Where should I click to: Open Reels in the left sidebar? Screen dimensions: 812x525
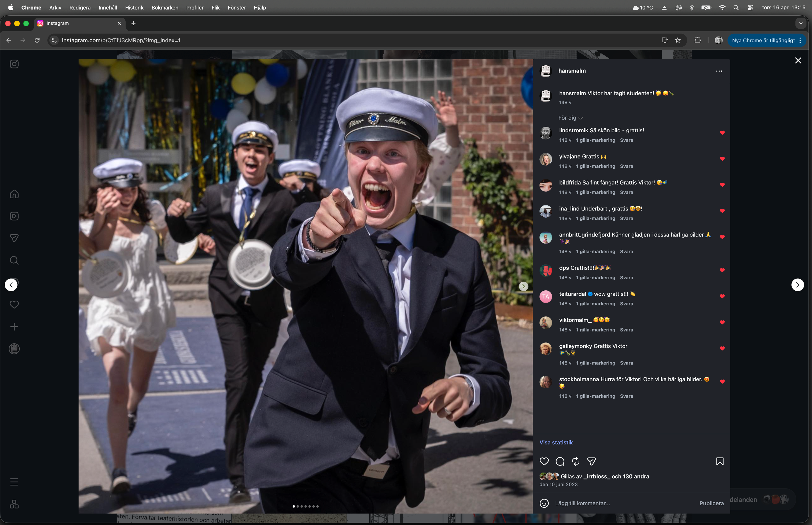(x=14, y=216)
